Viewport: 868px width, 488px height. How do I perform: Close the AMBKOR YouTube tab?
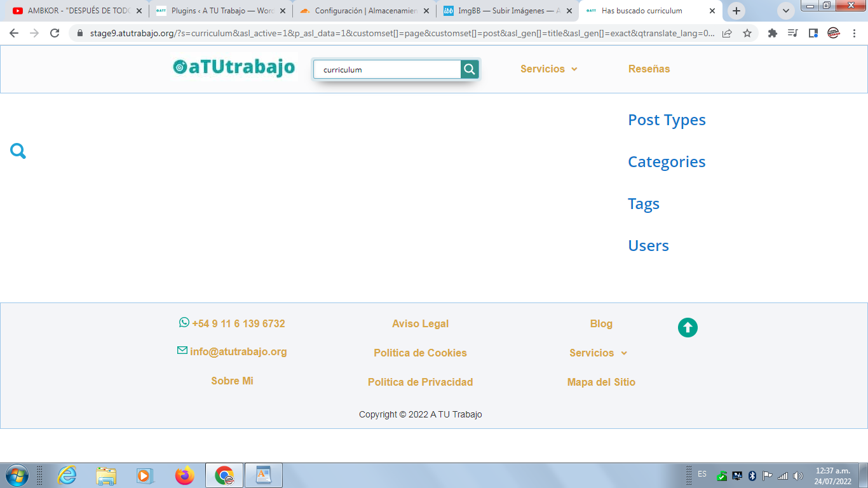pos(139,11)
